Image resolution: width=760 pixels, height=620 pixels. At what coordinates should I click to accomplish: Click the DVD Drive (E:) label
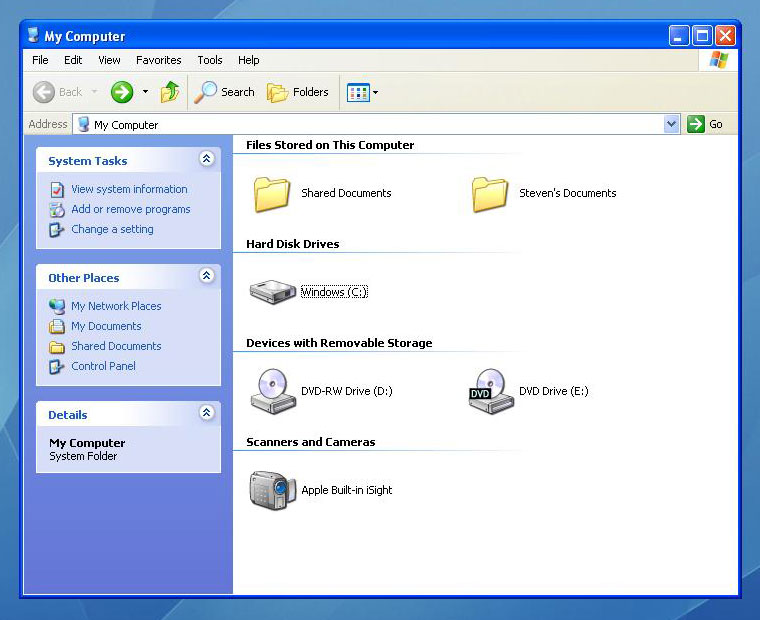pos(554,391)
